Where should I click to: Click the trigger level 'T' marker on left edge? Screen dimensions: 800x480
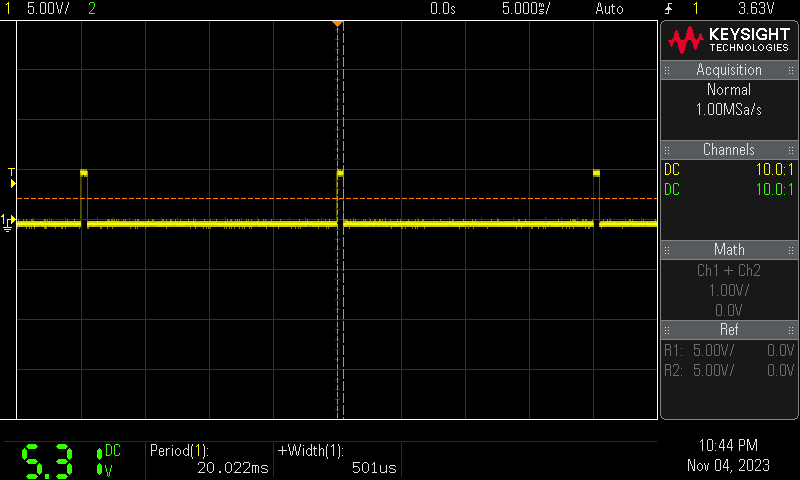tap(12, 173)
